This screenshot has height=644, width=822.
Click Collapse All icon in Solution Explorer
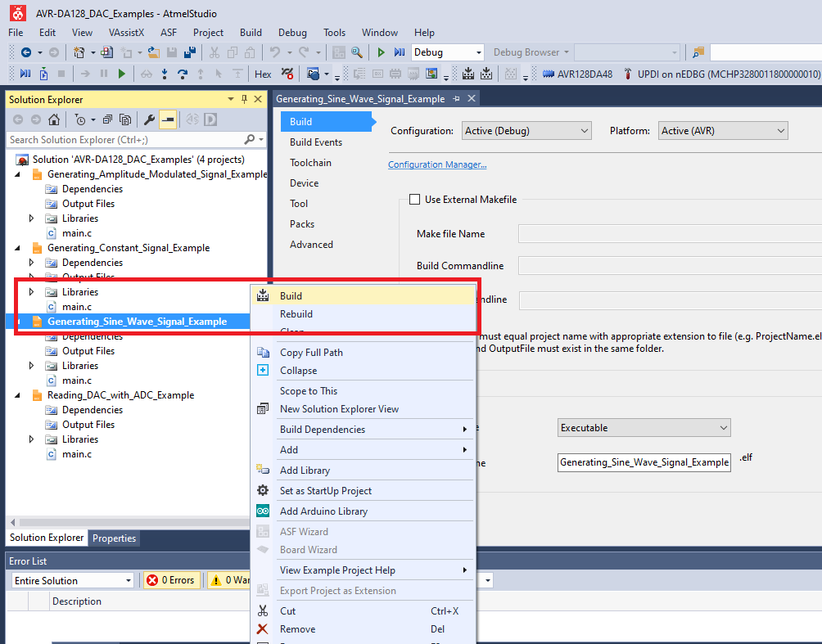[107, 120]
